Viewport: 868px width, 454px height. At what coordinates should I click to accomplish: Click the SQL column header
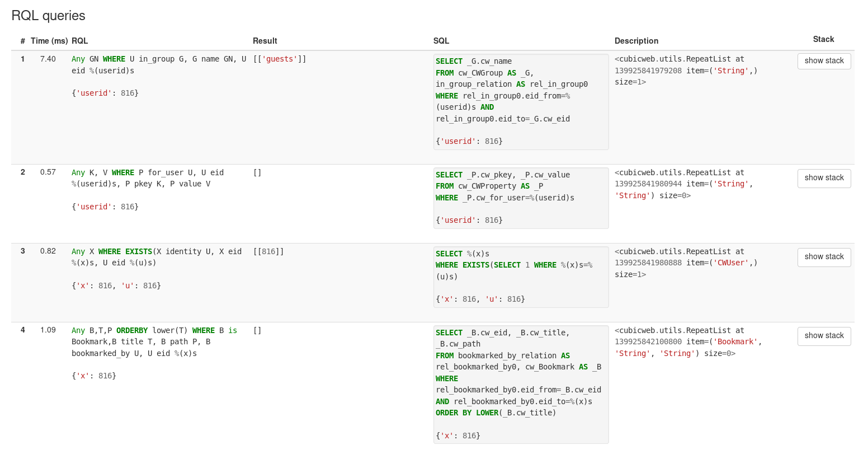coord(441,41)
